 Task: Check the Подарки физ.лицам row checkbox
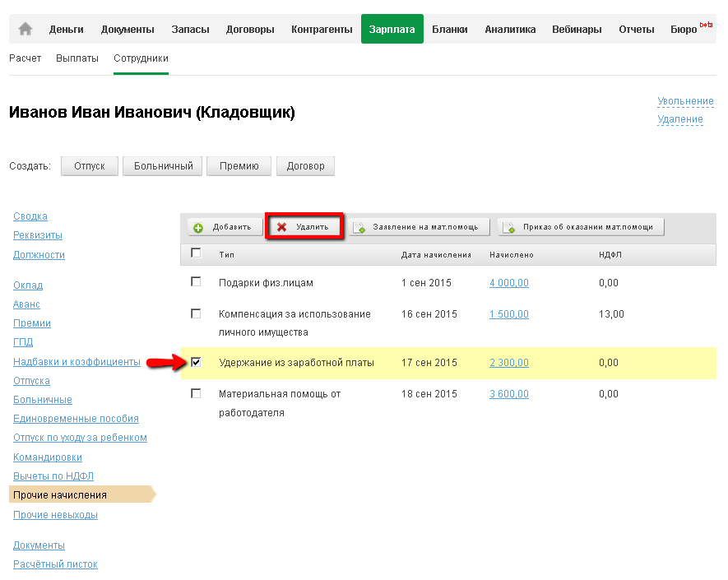(196, 282)
